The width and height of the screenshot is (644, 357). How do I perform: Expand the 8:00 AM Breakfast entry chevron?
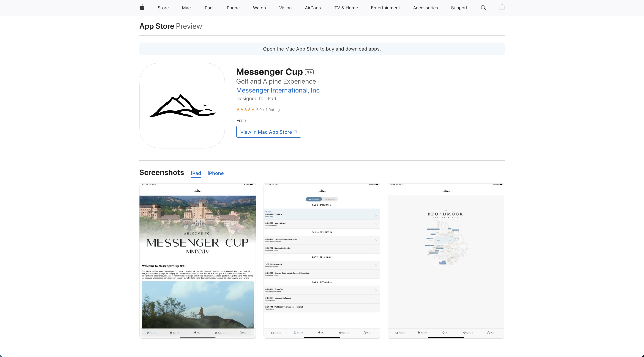376,290
